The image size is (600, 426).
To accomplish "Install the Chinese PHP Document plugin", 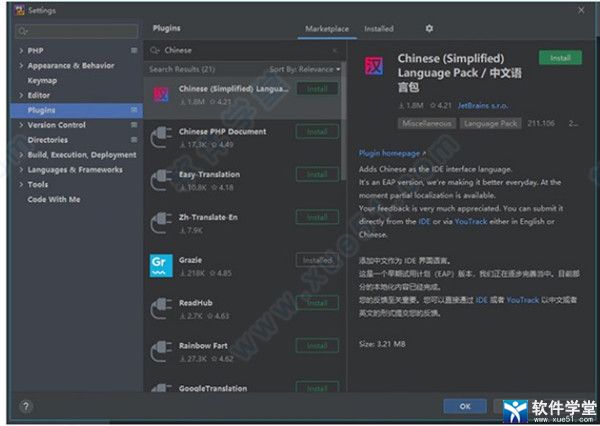I will [317, 132].
